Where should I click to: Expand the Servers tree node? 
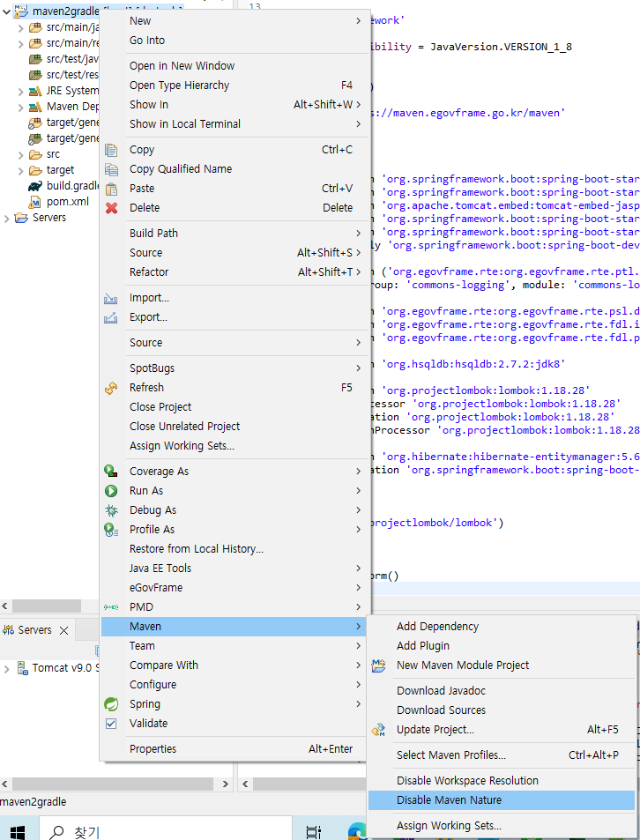tap(7, 218)
